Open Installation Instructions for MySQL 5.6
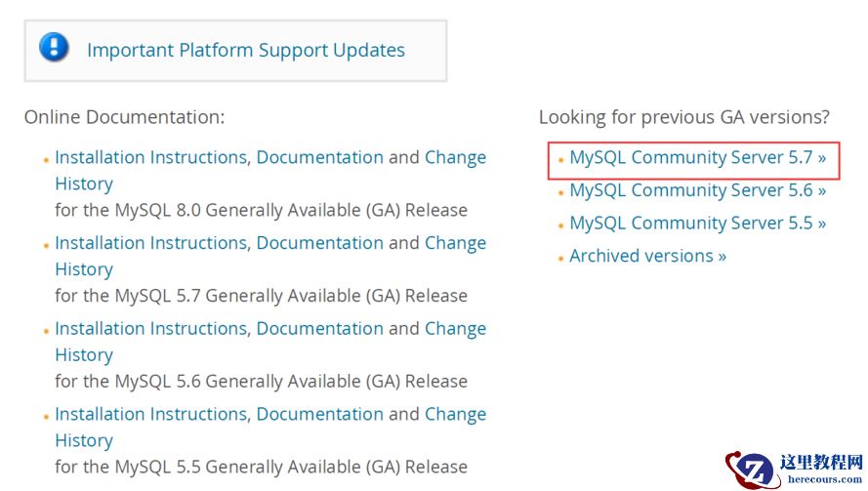This screenshot has width=868, height=491. click(150, 329)
